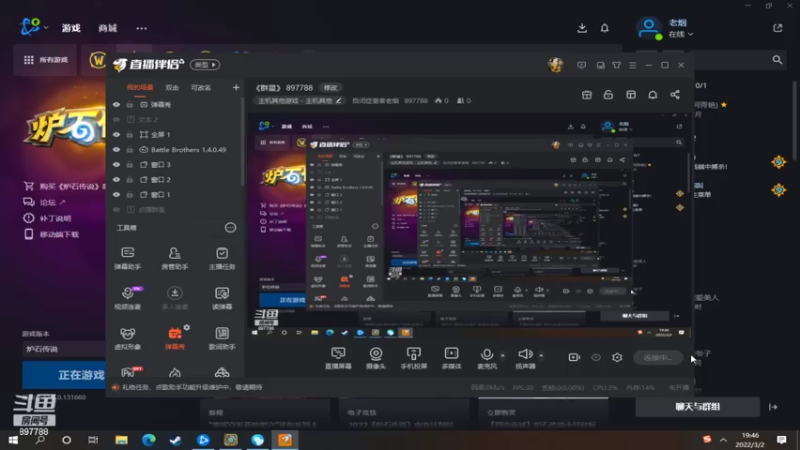Expand microphone options arrow
Image resolution: width=800 pixels, height=450 pixels.
[x=503, y=355]
